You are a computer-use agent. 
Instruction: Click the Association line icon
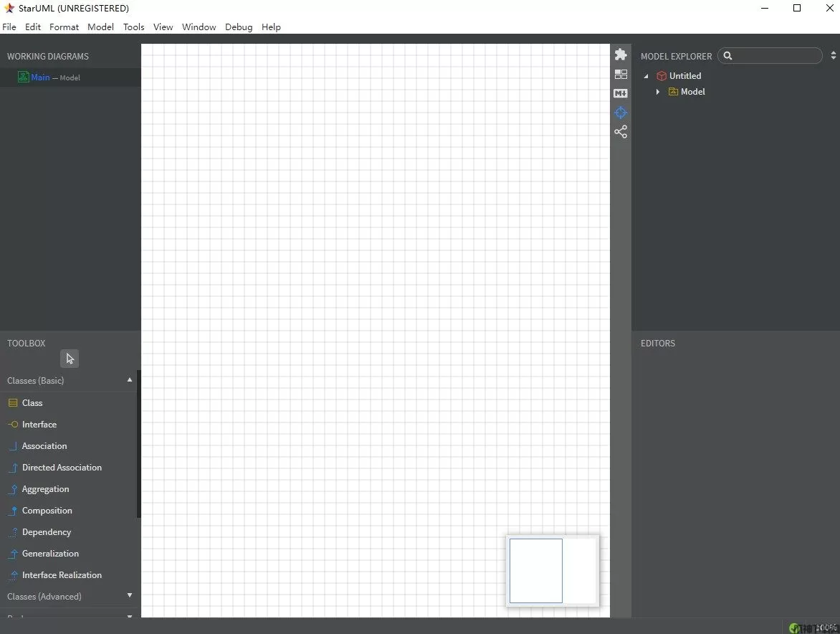click(13, 446)
